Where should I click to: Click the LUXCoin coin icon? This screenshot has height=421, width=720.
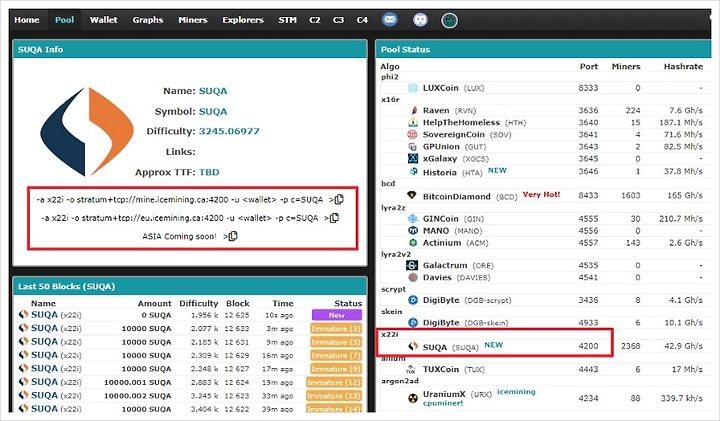pyautogui.click(x=413, y=88)
